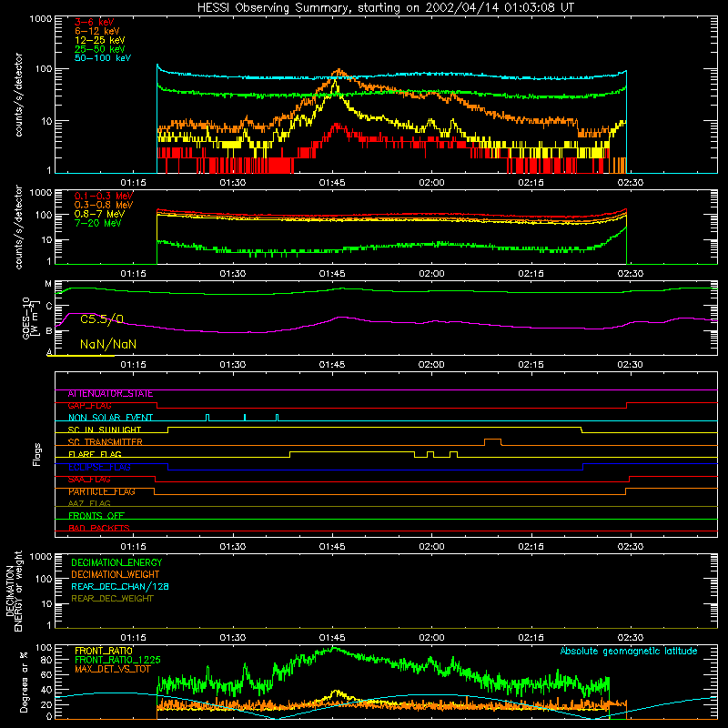This screenshot has height=728, width=728.
Task: Click the first NON_SOLAR_EVENT spike
Action: [207, 417]
